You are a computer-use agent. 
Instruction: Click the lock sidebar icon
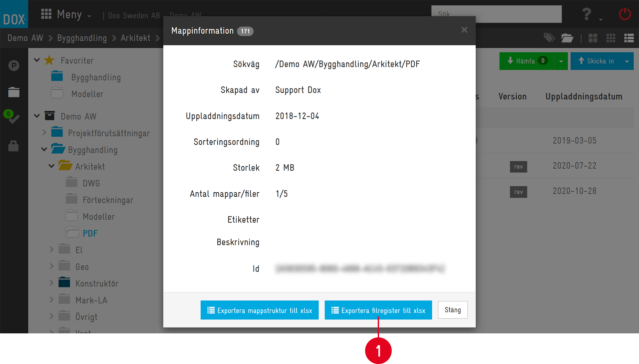tap(13, 146)
